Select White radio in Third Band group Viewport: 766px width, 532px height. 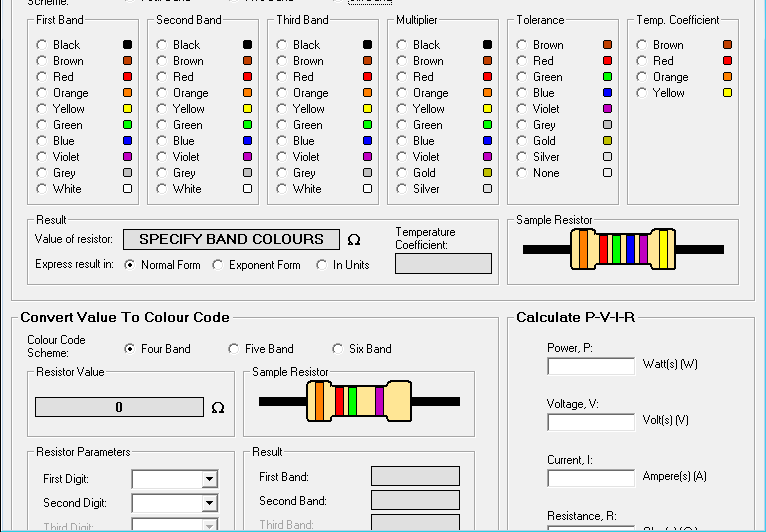click(281, 189)
